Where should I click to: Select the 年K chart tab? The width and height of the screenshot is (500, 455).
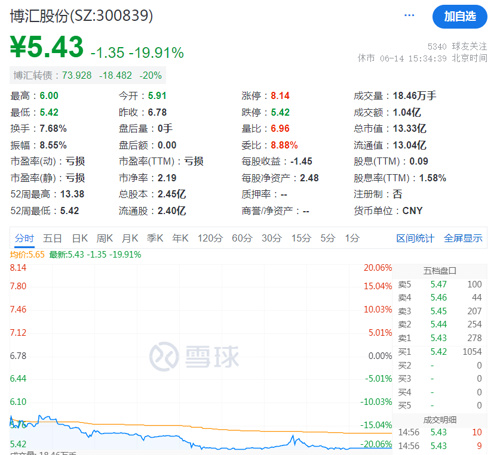tap(180, 238)
